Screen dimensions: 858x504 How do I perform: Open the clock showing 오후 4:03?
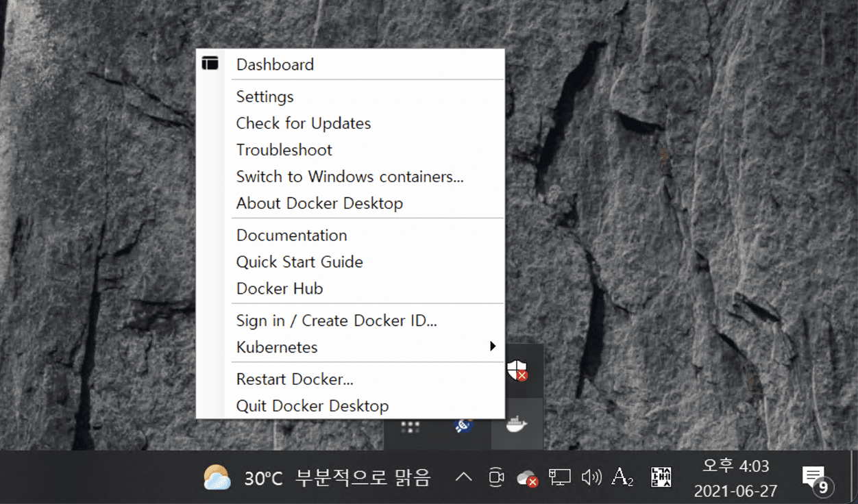[x=735, y=478]
